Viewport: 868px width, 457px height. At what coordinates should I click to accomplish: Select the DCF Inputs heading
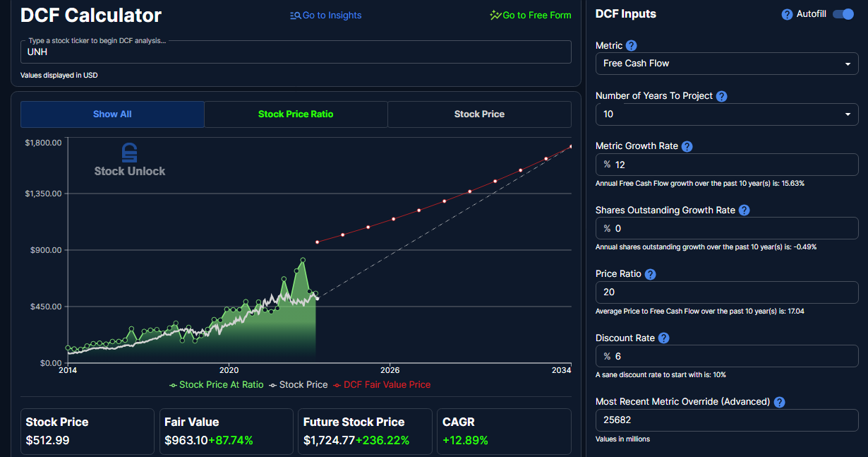[626, 14]
